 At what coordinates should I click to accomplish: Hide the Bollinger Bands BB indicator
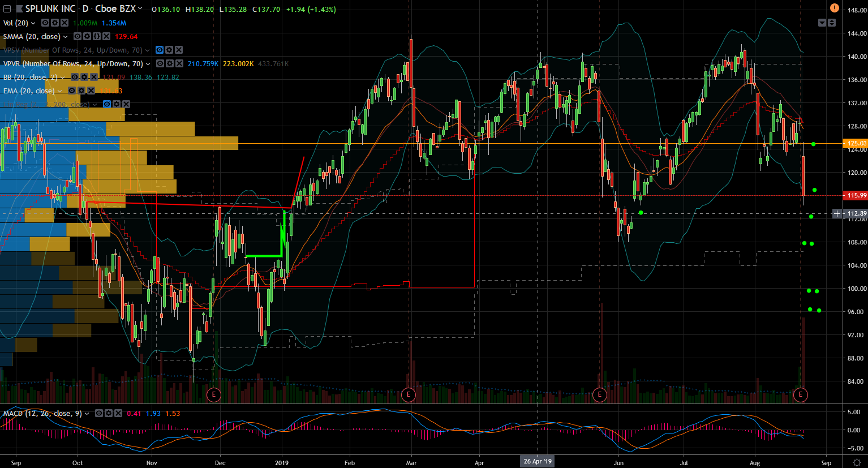[75, 77]
